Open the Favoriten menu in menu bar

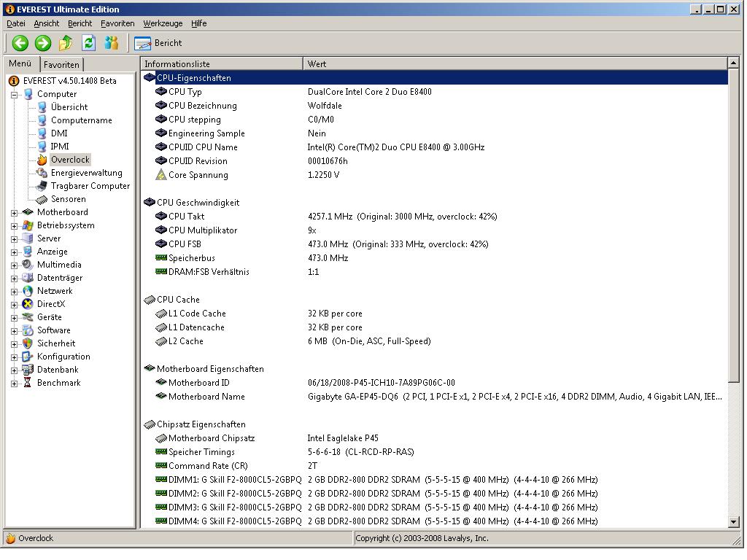(117, 23)
